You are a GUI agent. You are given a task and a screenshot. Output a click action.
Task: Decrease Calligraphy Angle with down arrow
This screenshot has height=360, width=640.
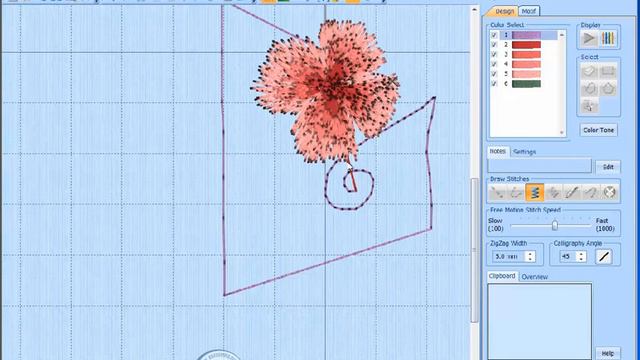pos(581,259)
